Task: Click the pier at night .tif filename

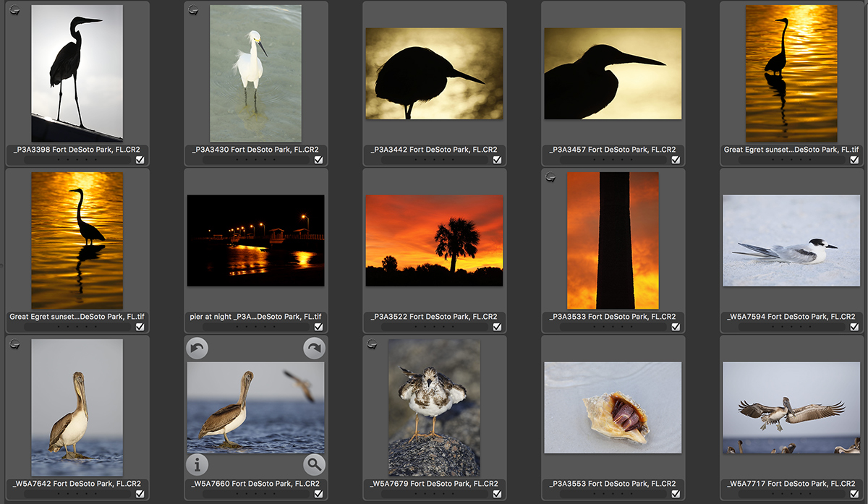Action: point(255,317)
